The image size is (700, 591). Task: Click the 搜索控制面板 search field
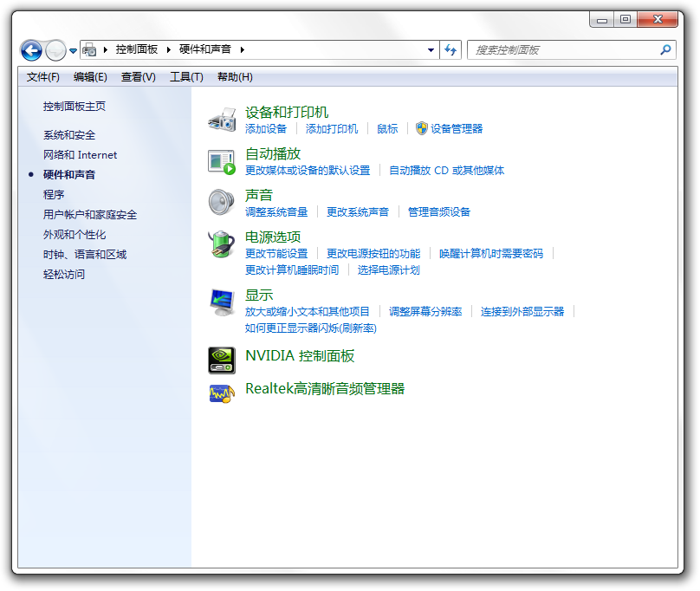click(x=563, y=50)
